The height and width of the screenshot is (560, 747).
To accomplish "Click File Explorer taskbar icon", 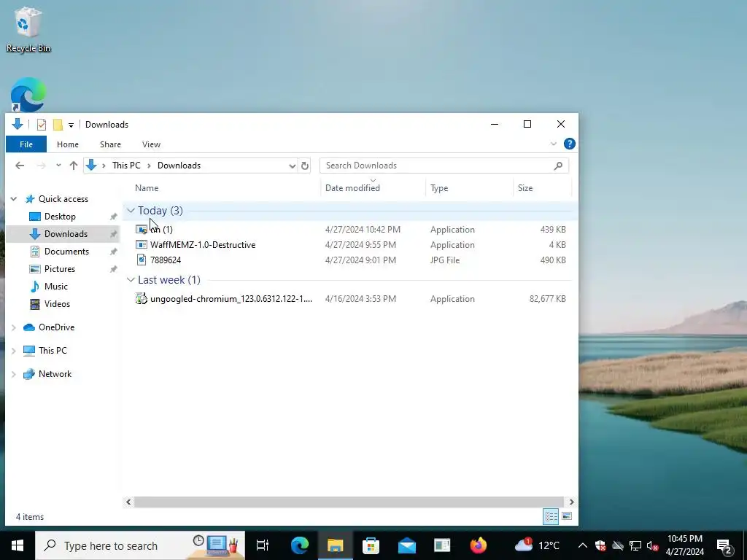I will pos(336,545).
